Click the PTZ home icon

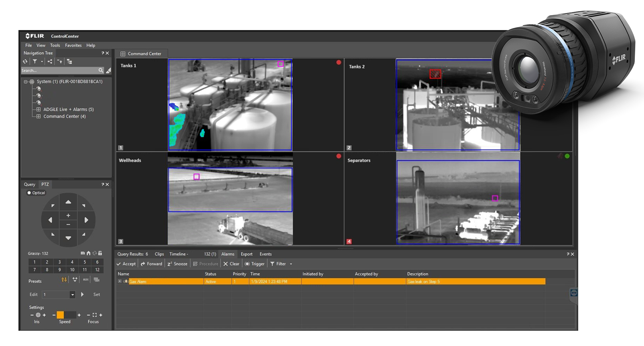point(89,253)
